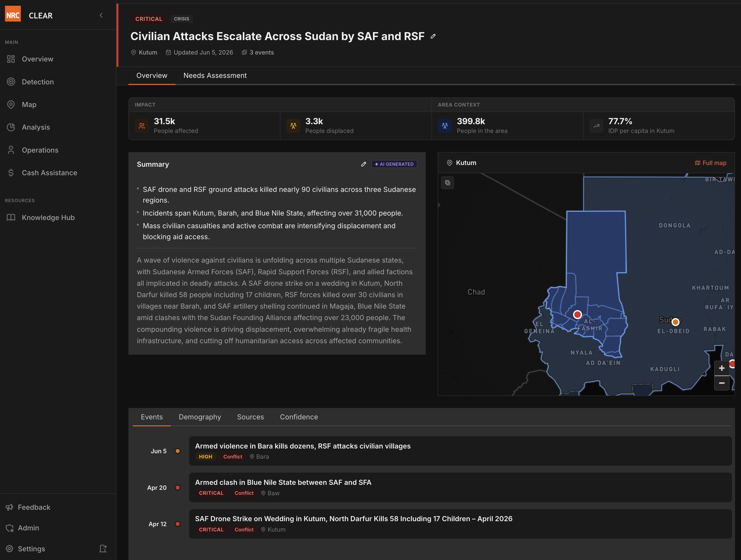Switch to the Demography tab
The width and height of the screenshot is (741, 560).
click(200, 417)
